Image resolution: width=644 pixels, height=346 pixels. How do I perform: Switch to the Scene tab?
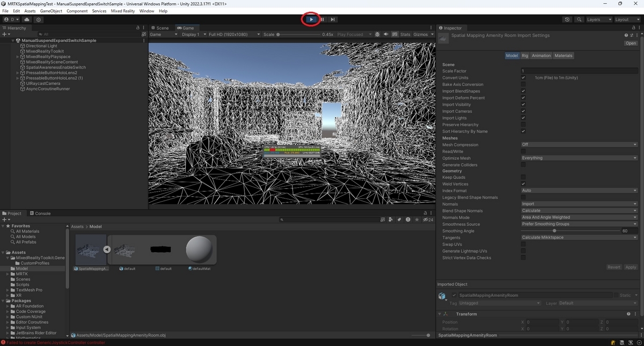[x=159, y=28]
